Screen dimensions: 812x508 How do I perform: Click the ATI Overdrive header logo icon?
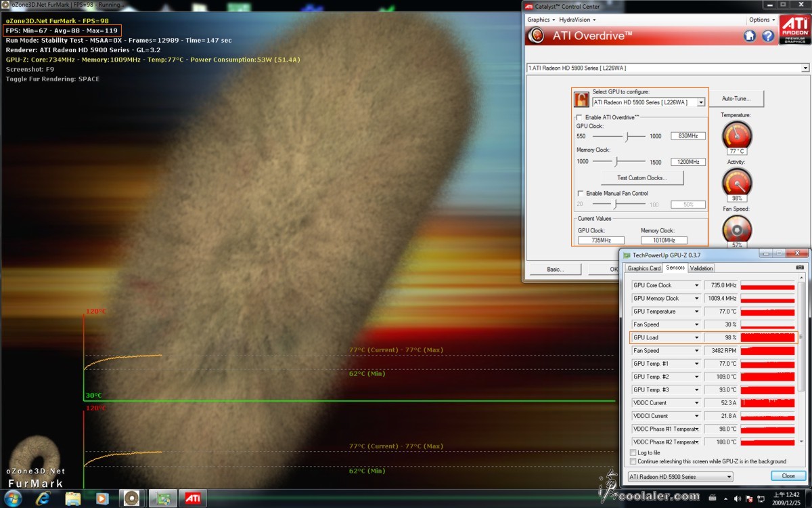[537, 35]
